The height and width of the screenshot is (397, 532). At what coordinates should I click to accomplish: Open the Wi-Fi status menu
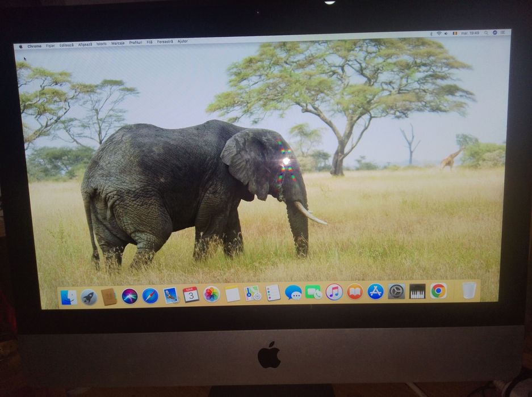[439, 33]
